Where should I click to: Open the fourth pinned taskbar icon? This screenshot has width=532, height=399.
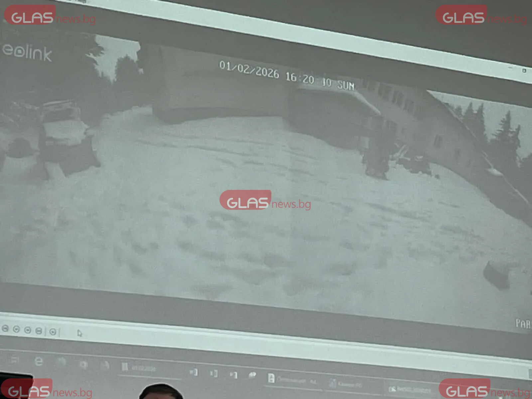coord(83,365)
